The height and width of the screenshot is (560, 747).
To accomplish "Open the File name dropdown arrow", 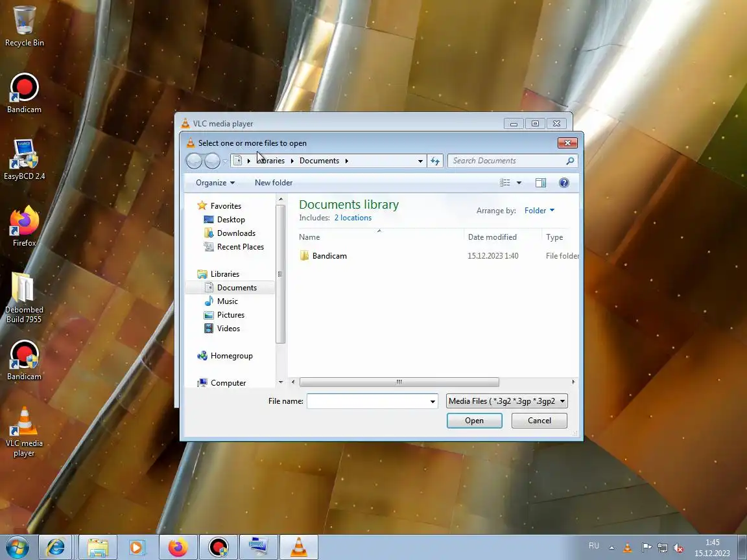I will pos(433,401).
